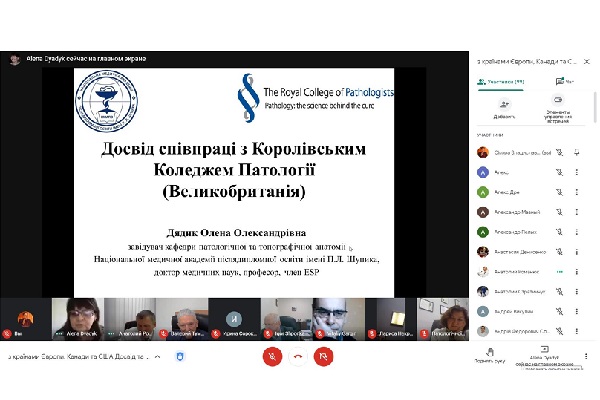Open the blue shield safety icon
The image size is (600, 400).
pyautogui.click(x=180, y=357)
